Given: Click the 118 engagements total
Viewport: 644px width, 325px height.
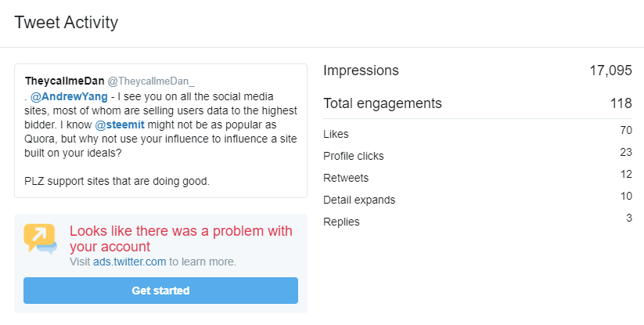Looking at the screenshot, I should pos(621,103).
